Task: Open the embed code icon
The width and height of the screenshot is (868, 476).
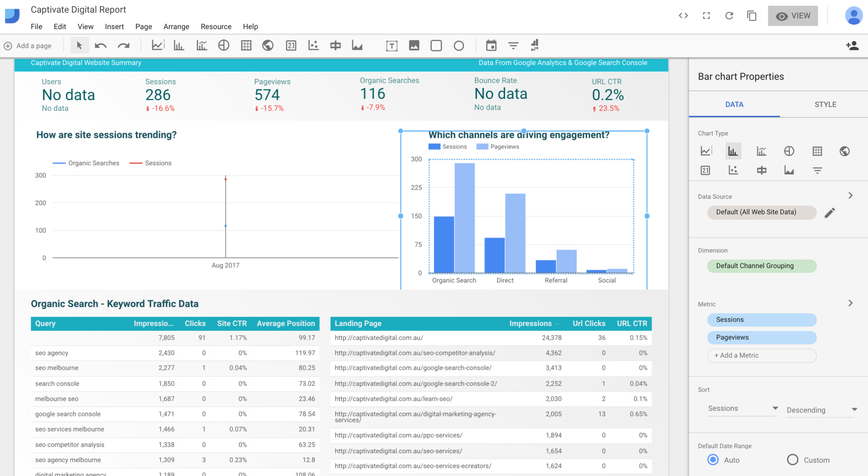Action: click(x=683, y=16)
